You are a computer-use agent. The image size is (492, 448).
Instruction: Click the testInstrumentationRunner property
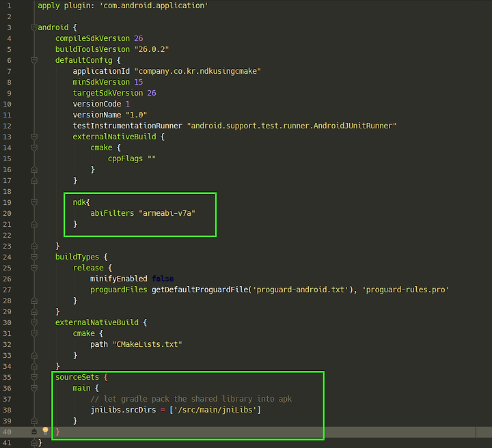[x=127, y=126]
